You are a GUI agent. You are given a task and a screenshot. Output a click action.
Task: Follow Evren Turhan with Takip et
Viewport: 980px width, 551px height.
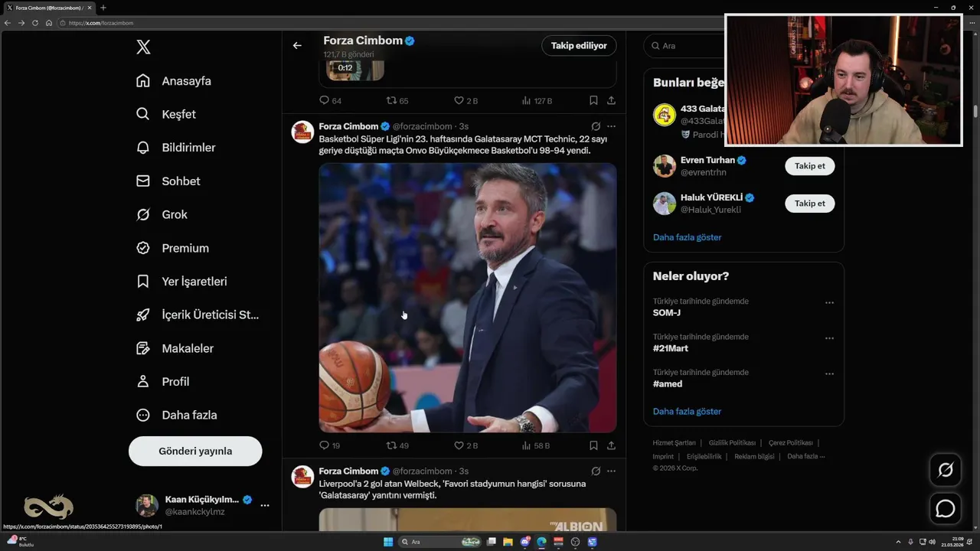[x=809, y=166]
